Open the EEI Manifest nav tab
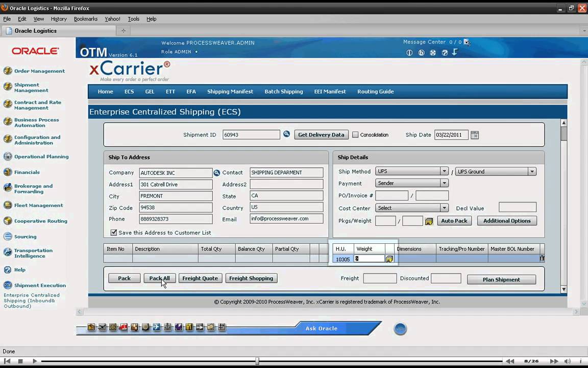588x368 pixels. (330, 91)
